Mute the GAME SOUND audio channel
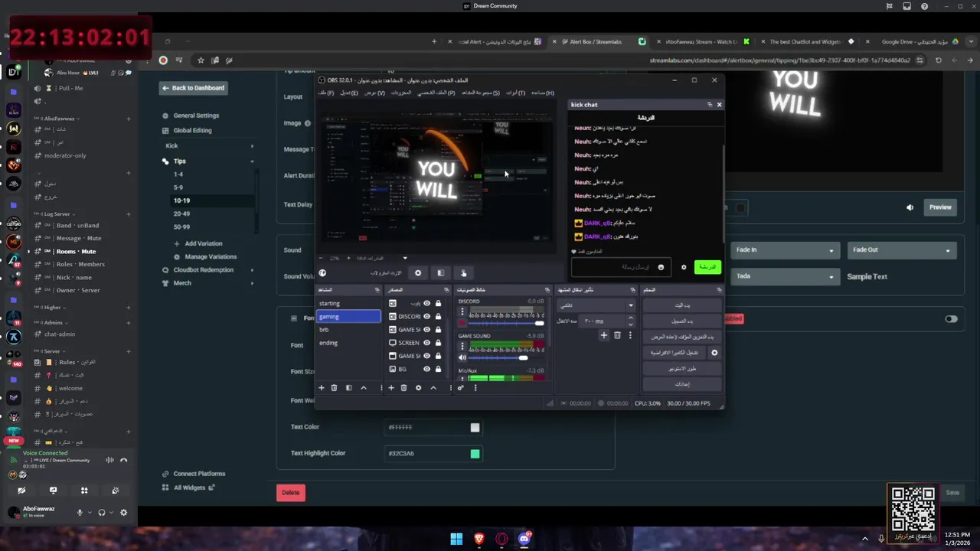980x551 pixels. point(462,357)
